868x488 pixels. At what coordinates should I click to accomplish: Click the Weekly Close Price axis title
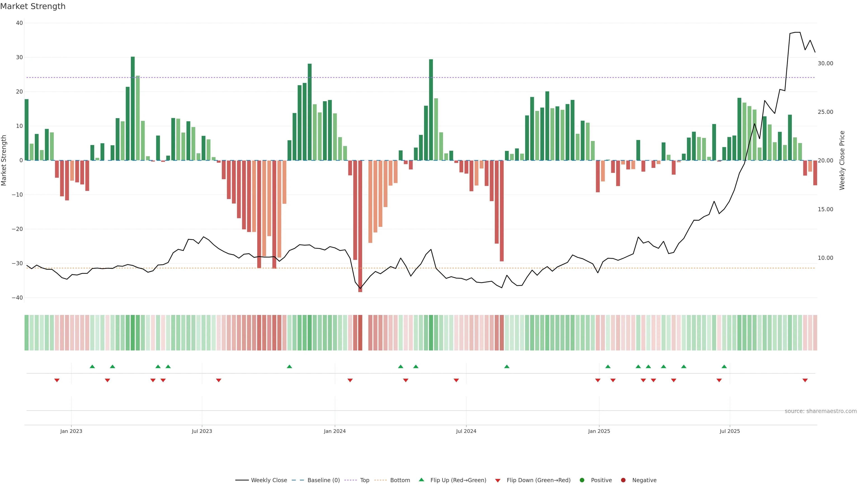[842, 160]
